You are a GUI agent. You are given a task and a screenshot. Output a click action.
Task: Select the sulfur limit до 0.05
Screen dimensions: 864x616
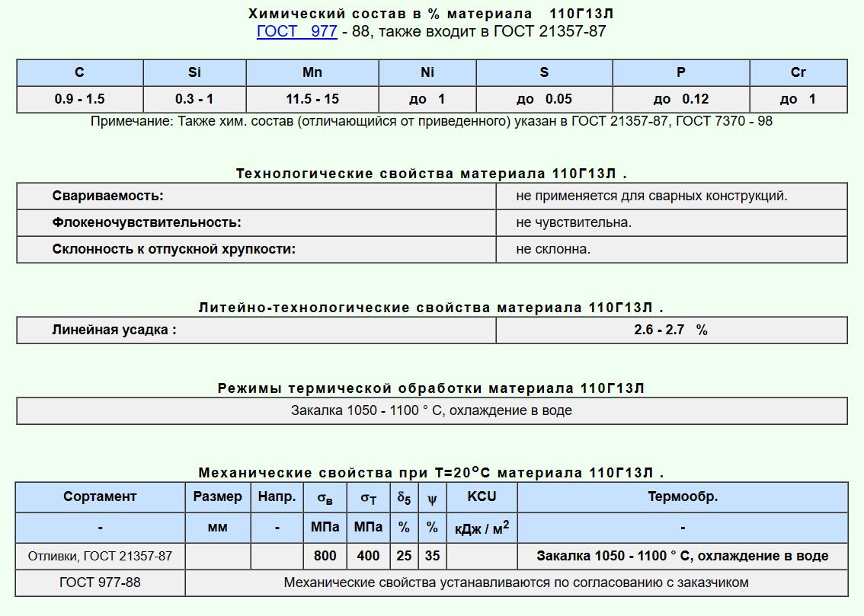[544, 99]
